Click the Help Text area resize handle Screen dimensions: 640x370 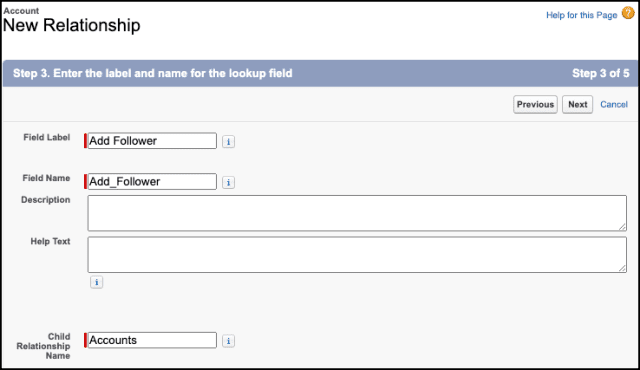click(x=622, y=268)
